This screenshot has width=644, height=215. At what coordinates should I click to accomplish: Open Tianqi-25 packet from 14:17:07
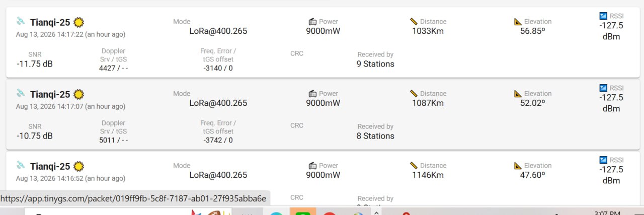coord(323,114)
